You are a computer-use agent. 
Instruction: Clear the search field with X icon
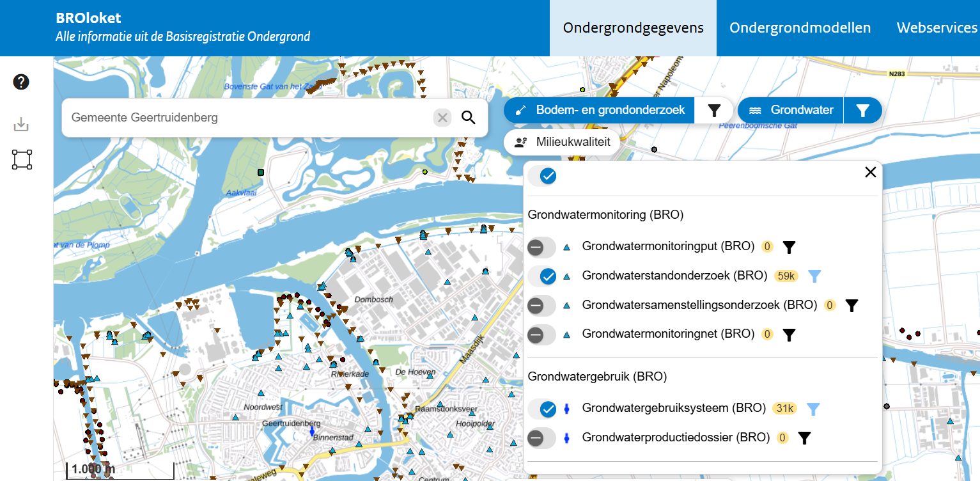(x=442, y=118)
